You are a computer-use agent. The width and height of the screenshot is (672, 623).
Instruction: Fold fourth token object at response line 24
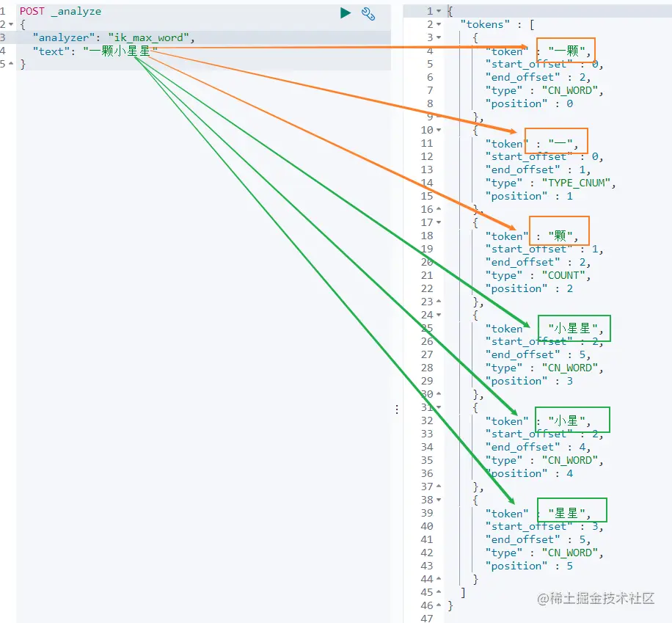coord(439,315)
